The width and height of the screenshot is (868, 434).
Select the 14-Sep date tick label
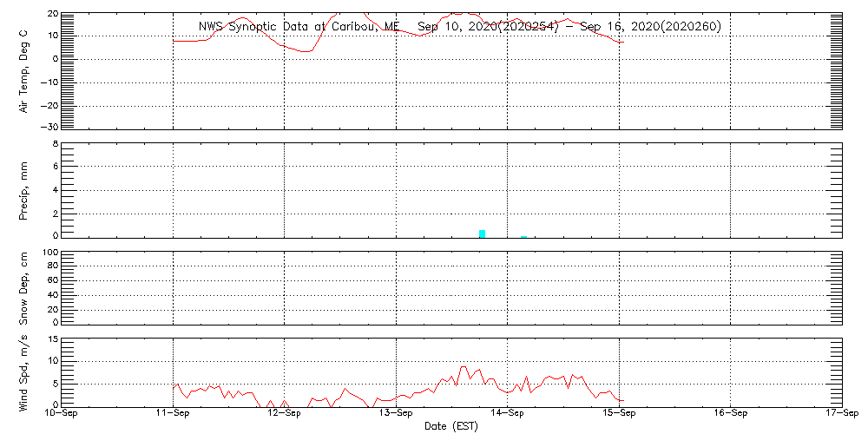508,414
